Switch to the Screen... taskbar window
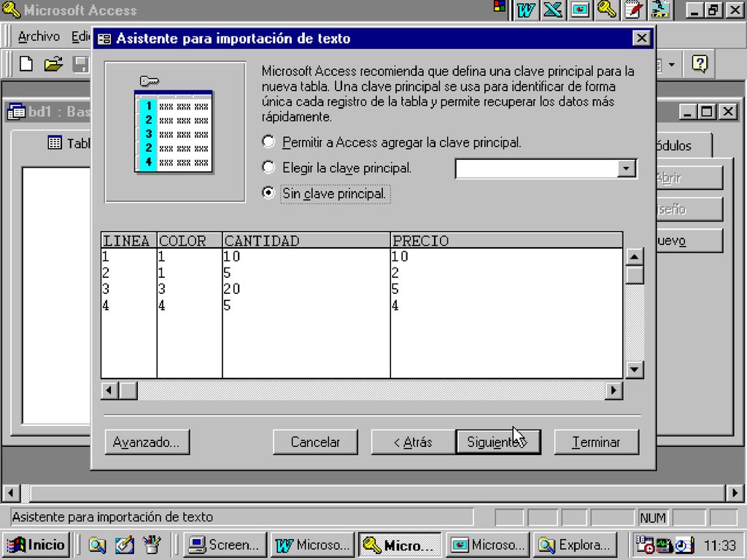747x560 pixels. 225,544
